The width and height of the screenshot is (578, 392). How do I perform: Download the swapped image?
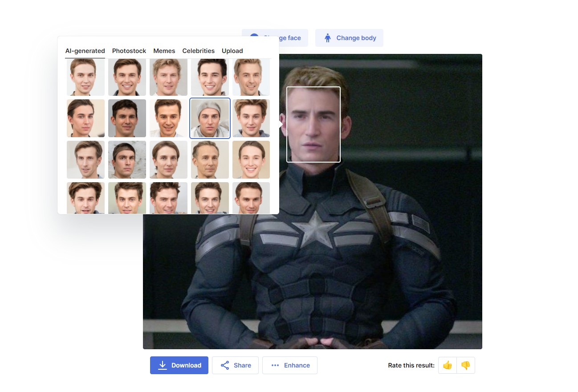[x=179, y=365]
